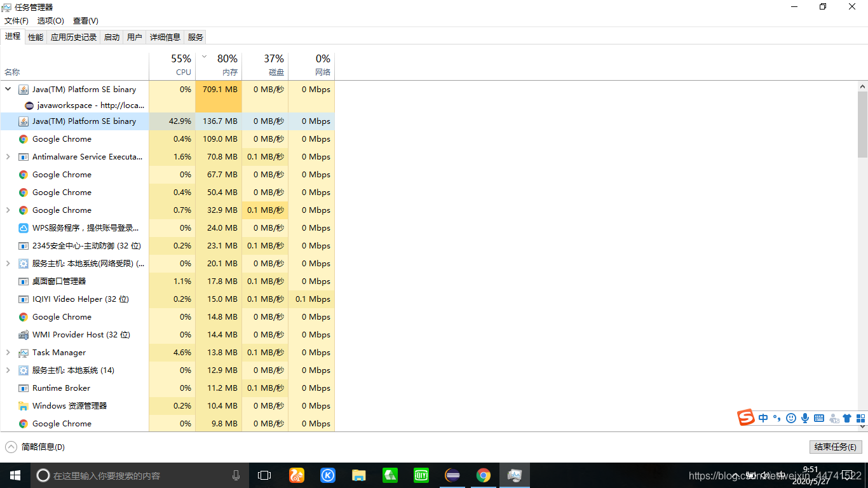Image resolution: width=868 pixels, height=488 pixels.
Task: Click the Sogou S logo on IME bar
Action: point(746,417)
